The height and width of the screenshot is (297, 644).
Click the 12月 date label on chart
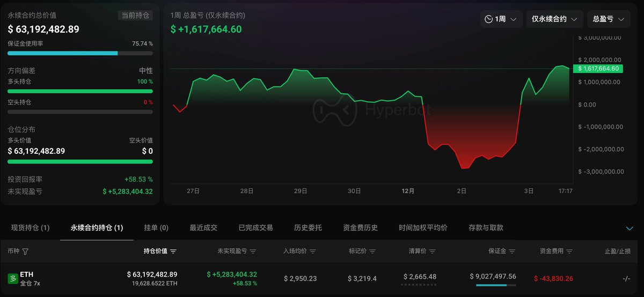pos(408,191)
